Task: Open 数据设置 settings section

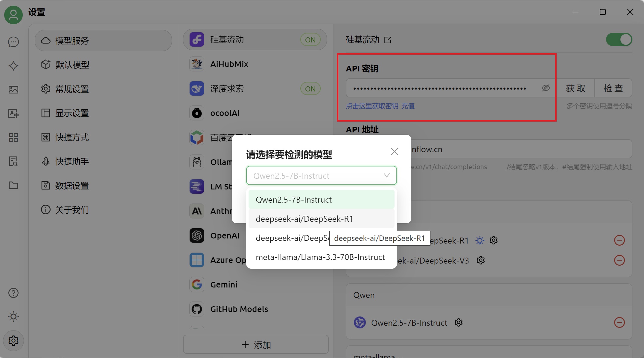Action: (103, 186)
